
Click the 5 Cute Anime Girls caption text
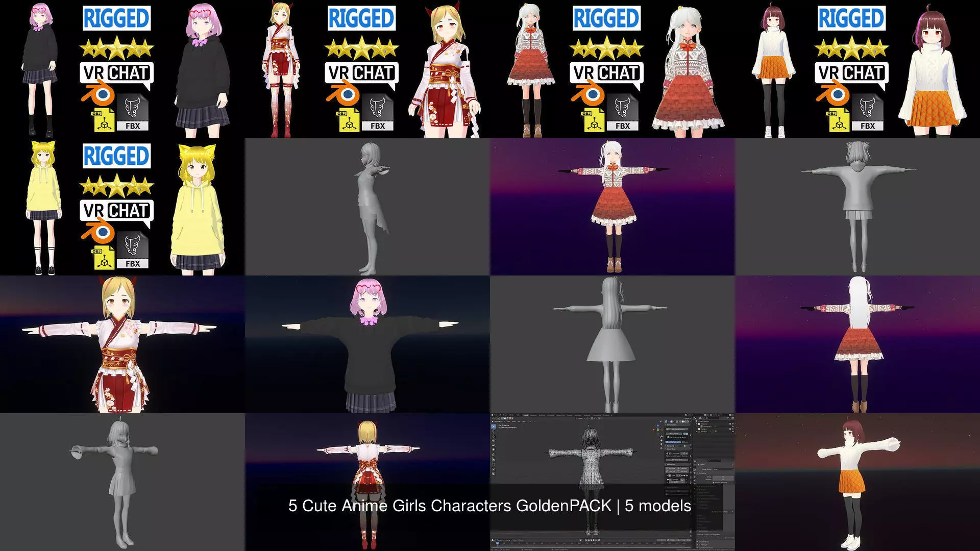pos(490,506)
